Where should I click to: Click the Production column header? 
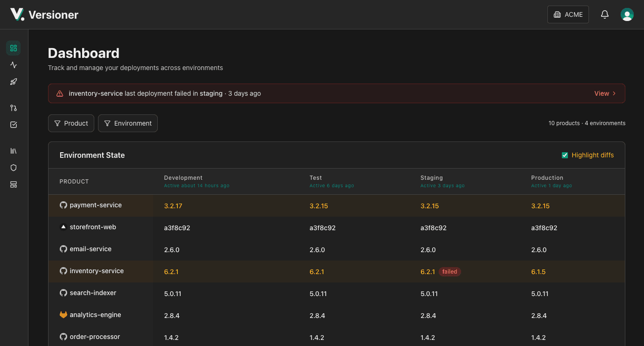[x=547, y=178]
